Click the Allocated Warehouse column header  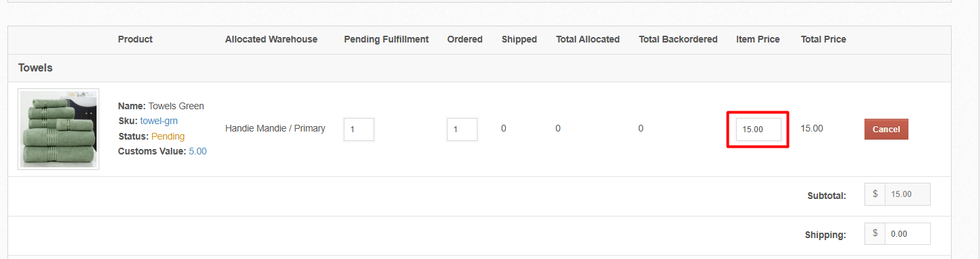coord(271,39)
